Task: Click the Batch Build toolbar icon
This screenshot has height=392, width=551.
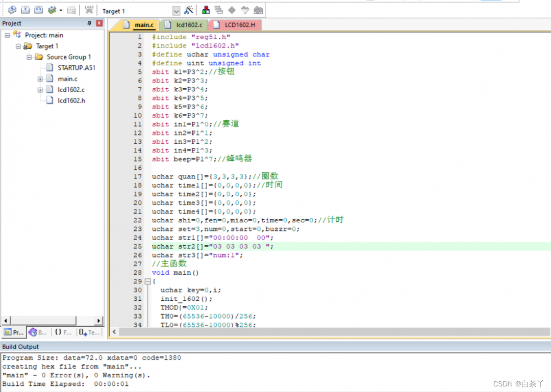Action: 52,10
